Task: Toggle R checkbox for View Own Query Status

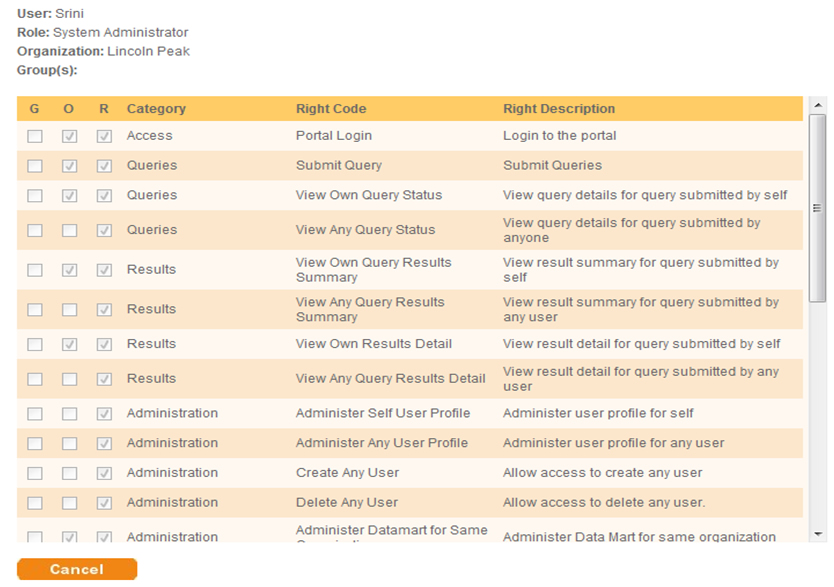Action: click(x=103, y=196)
